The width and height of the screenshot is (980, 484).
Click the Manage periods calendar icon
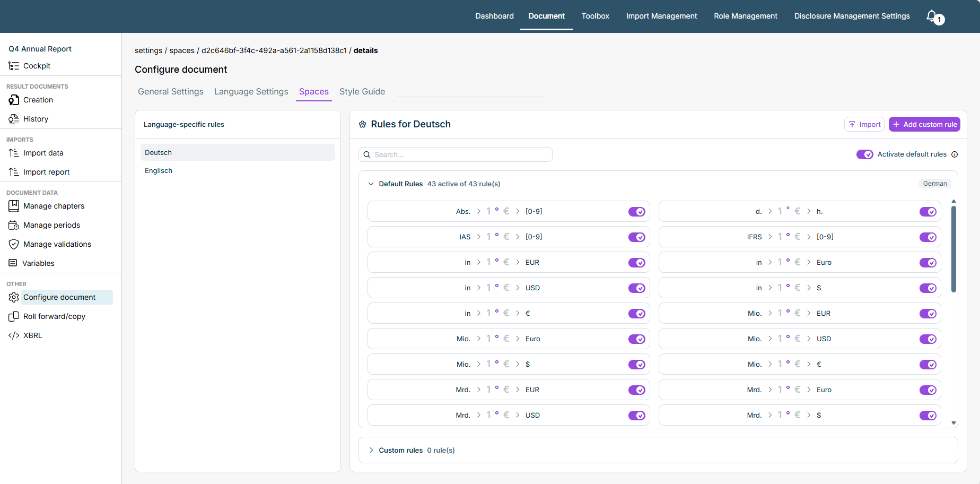14,225
